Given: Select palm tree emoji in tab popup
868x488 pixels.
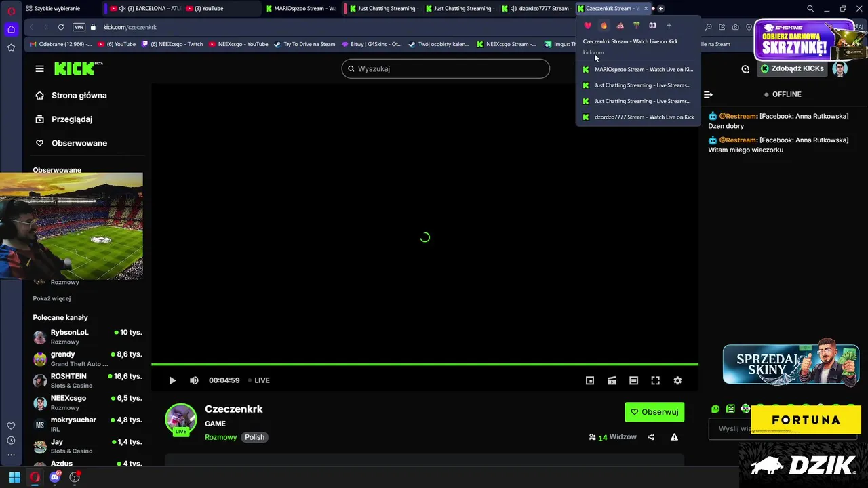Looking at the screenshot, I should 636,26.
